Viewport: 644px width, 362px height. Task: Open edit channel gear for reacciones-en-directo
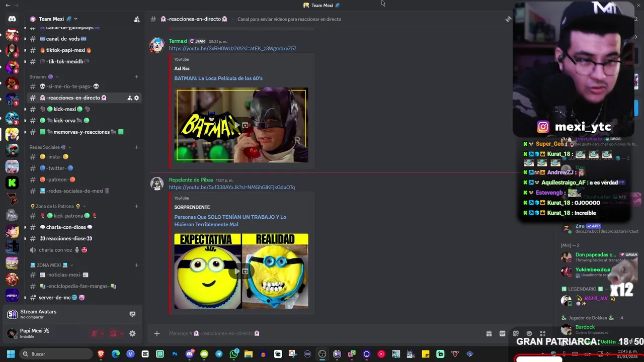(x=136, y=98)
